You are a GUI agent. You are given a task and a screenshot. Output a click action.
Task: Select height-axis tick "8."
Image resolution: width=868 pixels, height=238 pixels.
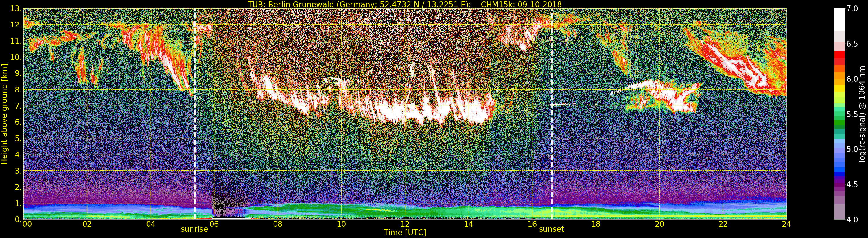(18, 90)
